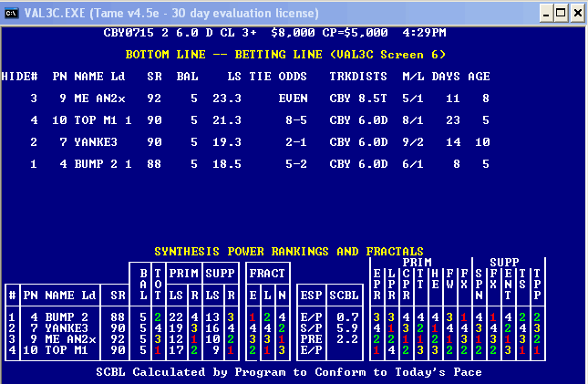The image size is (588, 384).
Task: Click the FRACT table header
Action: [x=267, y=274]
